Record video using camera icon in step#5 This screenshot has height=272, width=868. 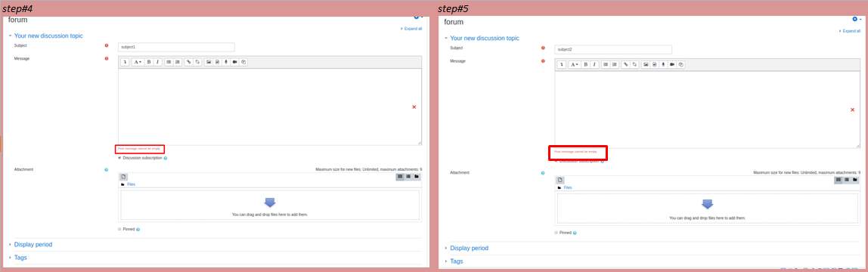(672, 65)
